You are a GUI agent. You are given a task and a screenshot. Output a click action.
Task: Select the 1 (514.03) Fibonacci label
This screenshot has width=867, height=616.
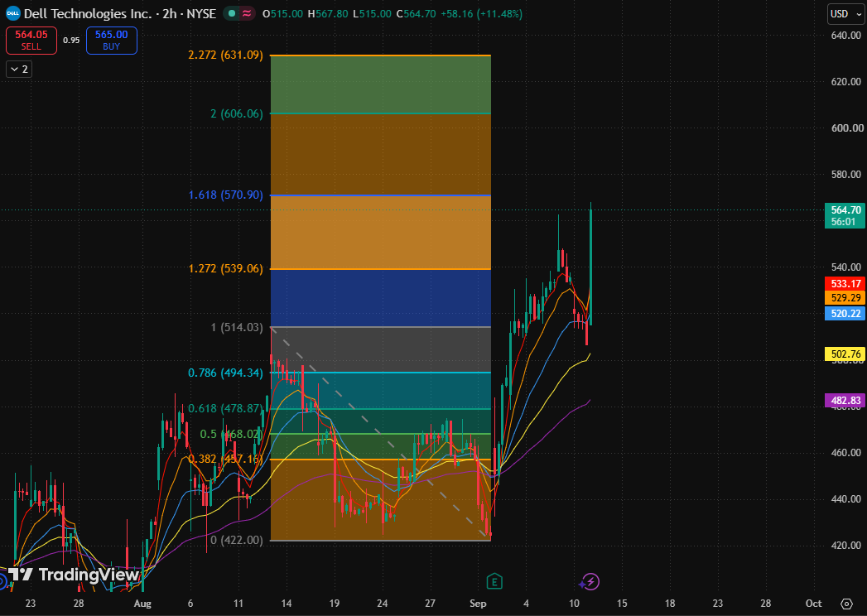click(237, 327)
